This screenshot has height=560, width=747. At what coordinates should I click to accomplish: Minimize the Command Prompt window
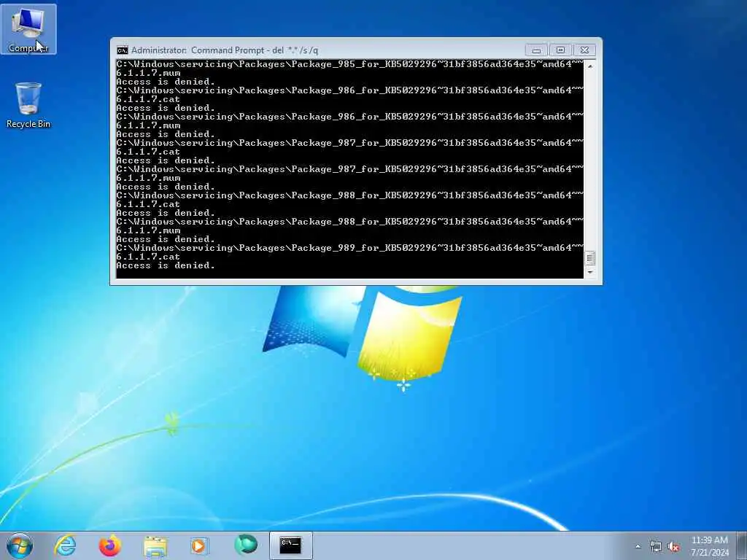(536, 50)
